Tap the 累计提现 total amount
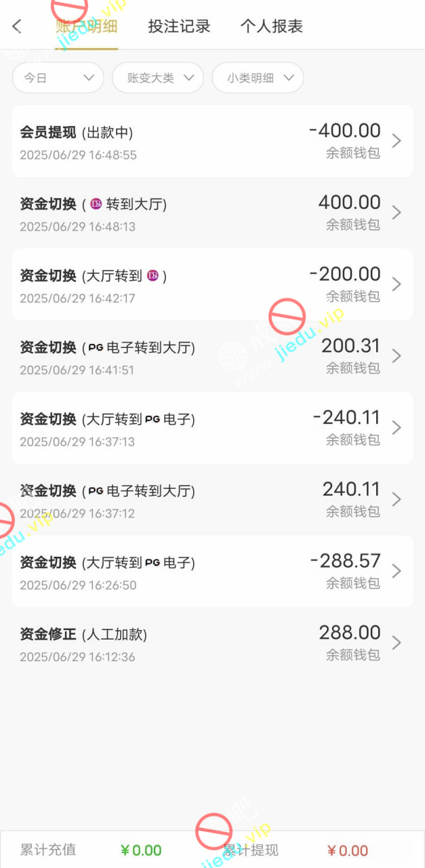 click(x=347, y=850)
